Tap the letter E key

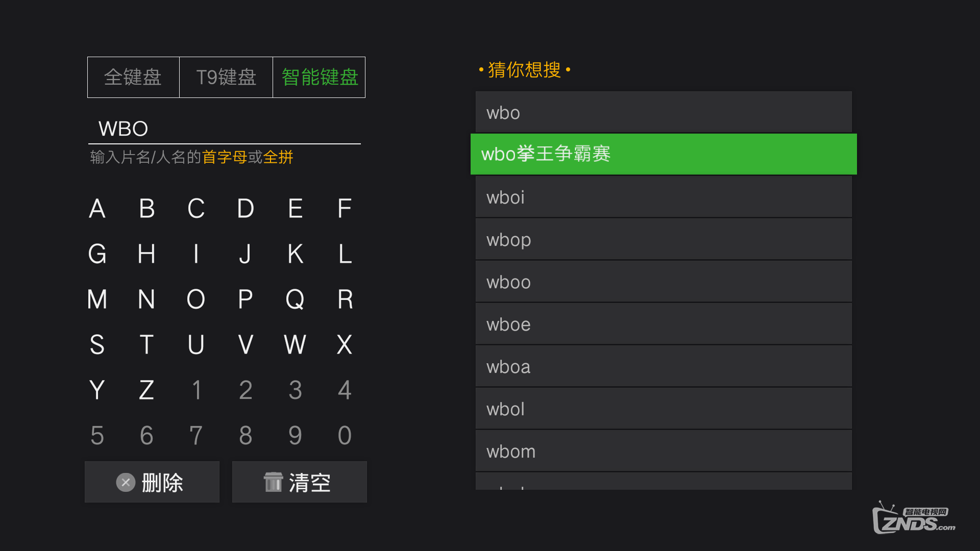295,209
